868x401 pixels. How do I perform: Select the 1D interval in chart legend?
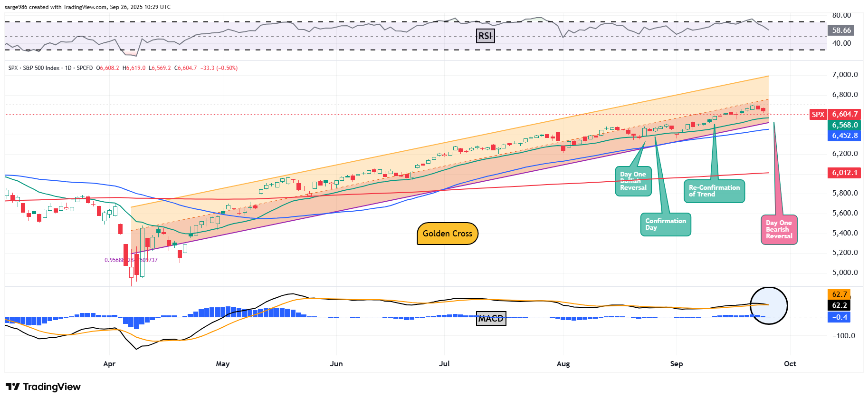click(x=68, y=68)
